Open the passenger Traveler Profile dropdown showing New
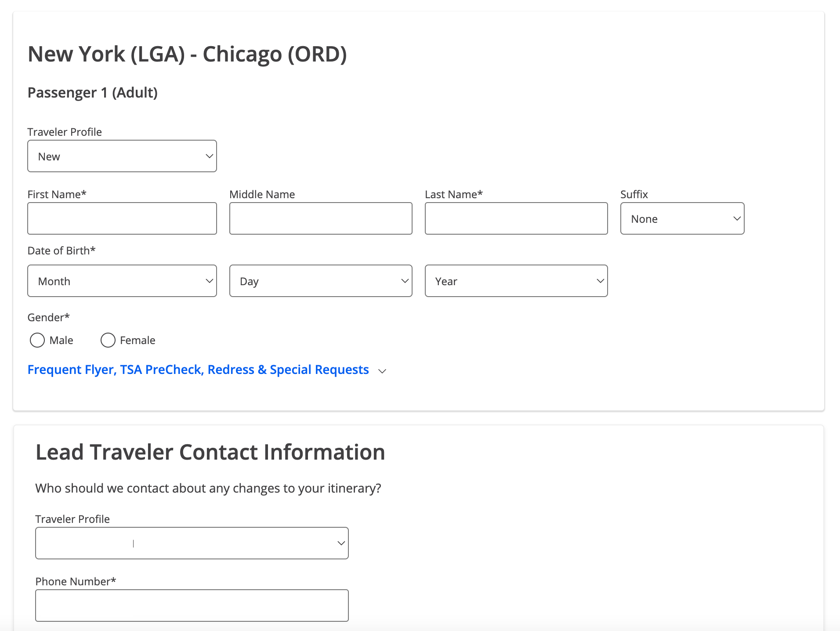The height and width of the screenshot is (631, 840). pos(122,156)
